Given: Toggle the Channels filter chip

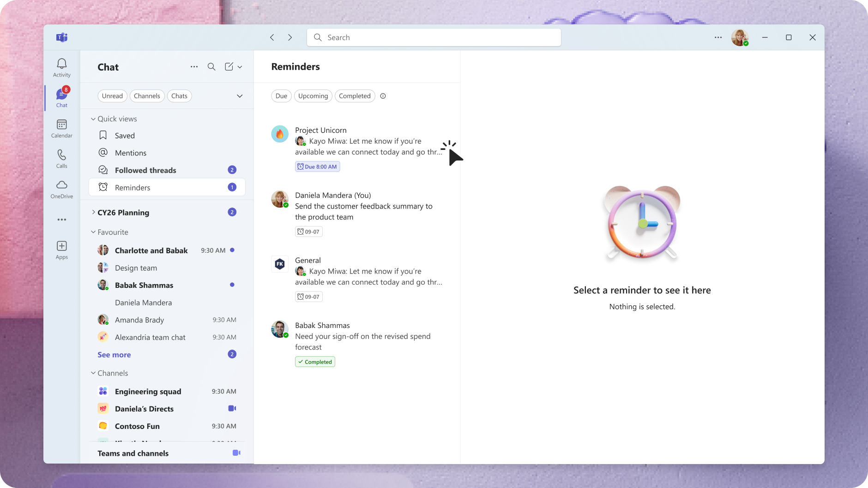Looking at the screenshot, I should tap(147, 96).
